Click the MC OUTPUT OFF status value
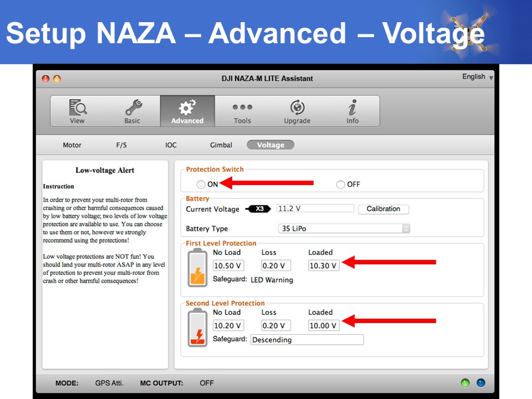This screenshot has width=532, height=399. (207, 383)
